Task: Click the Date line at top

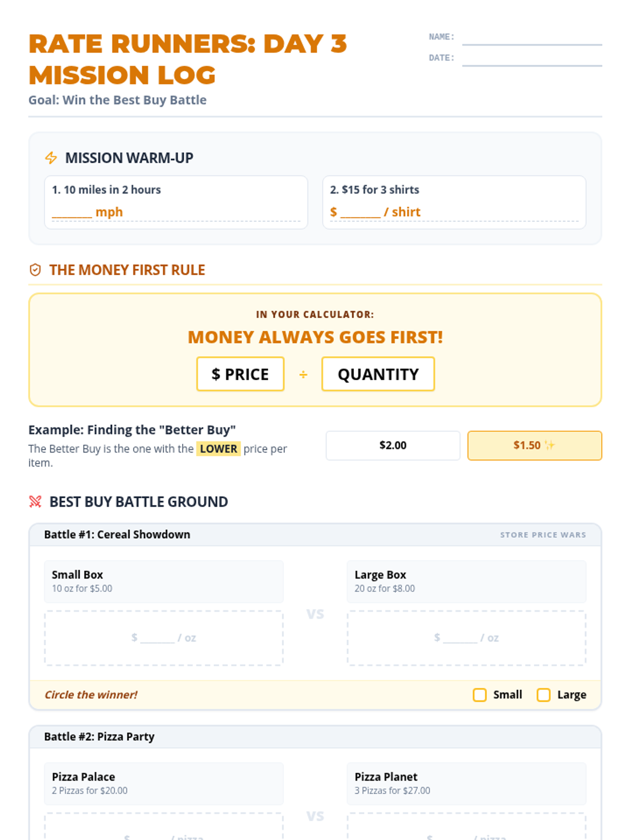Action: tap(531, 59)
